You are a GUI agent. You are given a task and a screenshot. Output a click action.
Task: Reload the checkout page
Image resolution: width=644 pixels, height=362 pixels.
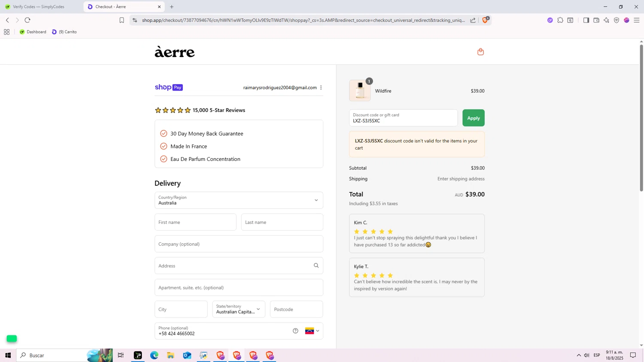[x=27, y=20]
